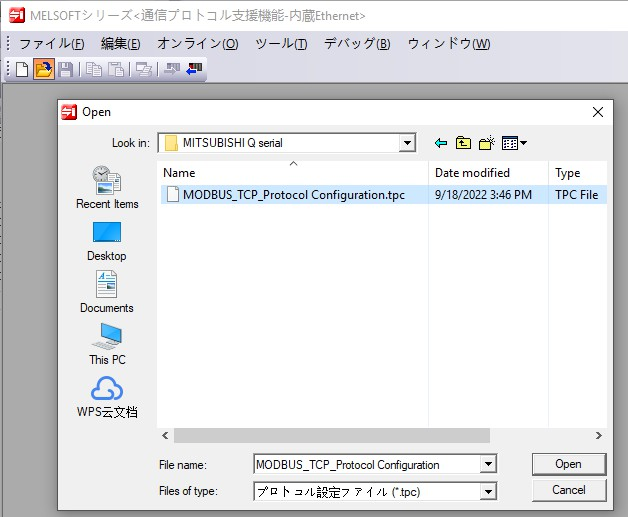This screenshot has width=628, height=517.
Task: Click the Cancel button
Action: (x=569, y=490)
